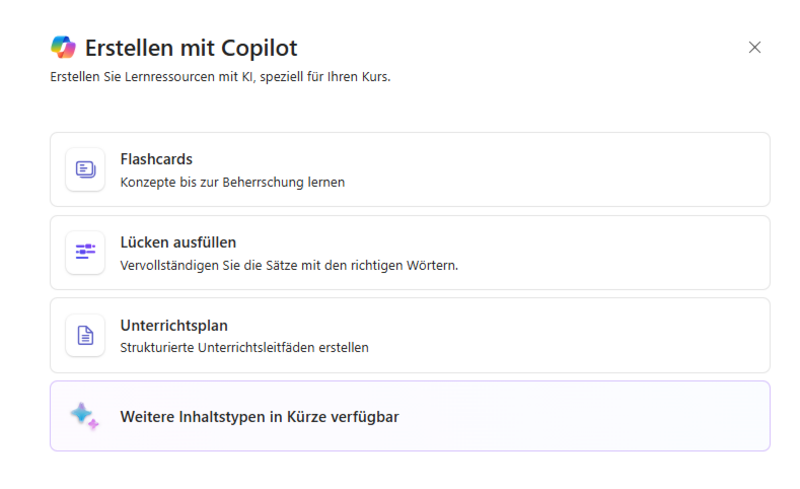Click 'Konzepte bis zur Beherrschung lernen' description
The width and height of the screenshot is (800, 489).
[232, 183]
